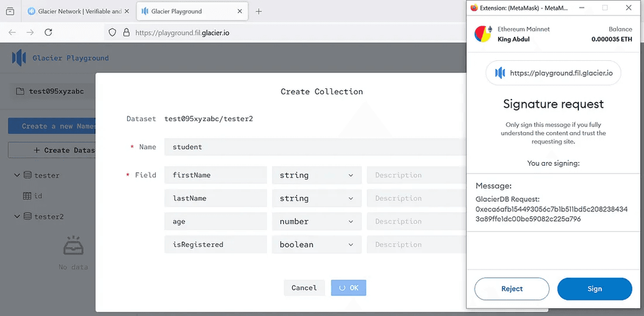Click Description input for isRegistered row
Image resolution: width=644 pixels, height=316 pixels.
coord(416,244)
